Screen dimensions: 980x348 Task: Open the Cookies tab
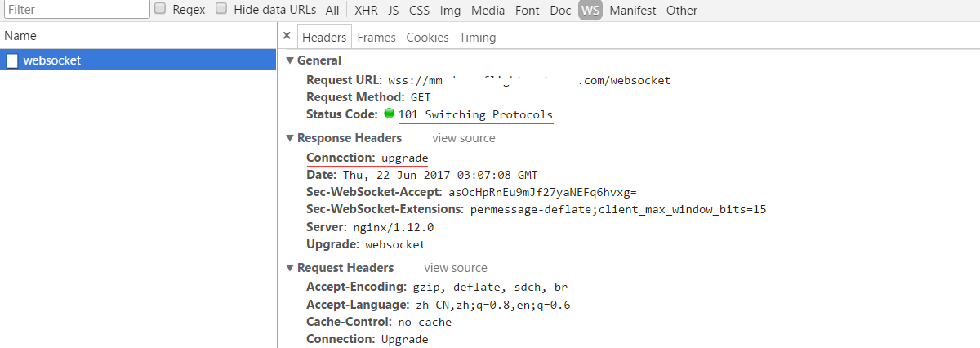click(x=427, y=37)
